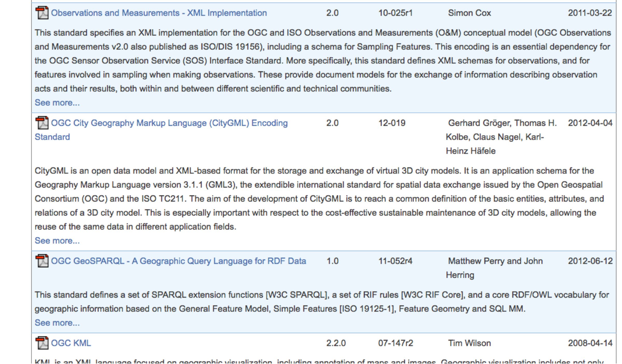
Task: Click PDF icon next to CityGML standard
Action: (42, 123)
